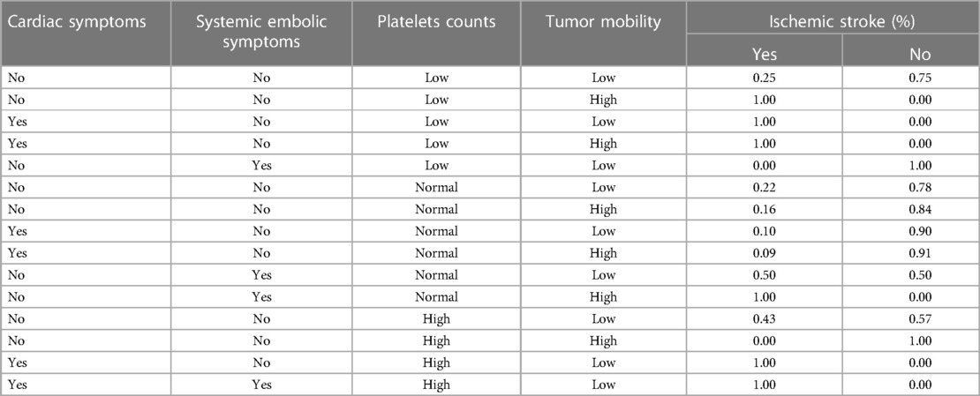Screen dimensions: 980x396
Task: Click the 0.16 cell in Yes column
Action: coord(765,209)
